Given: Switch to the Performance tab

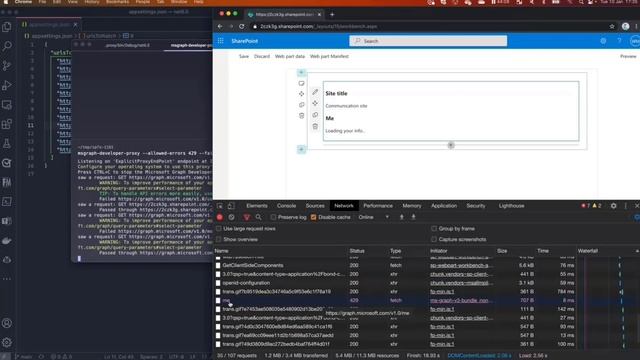Looking at the screenshot, I should [x=378, y=206].
